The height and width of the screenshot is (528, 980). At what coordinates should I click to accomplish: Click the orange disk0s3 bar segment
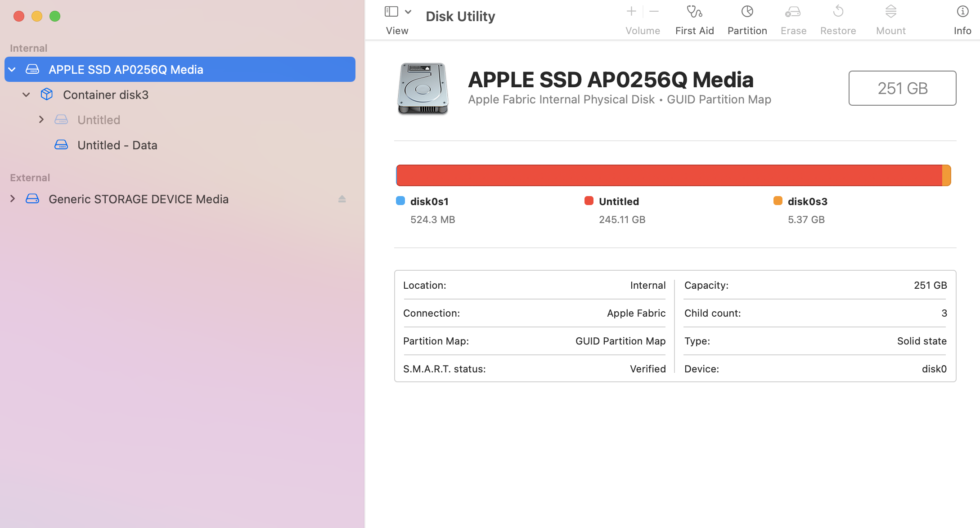pyautogui.click(x=946, y=175)
